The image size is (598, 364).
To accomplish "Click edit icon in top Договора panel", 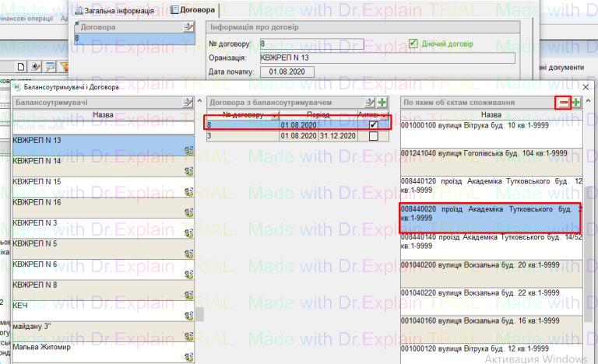I will (x=187, y=27).
